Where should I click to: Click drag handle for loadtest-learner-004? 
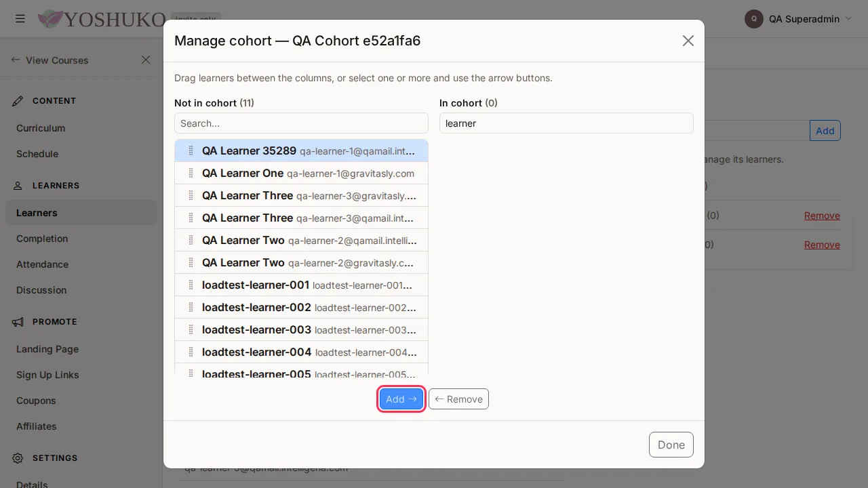[x=191, y=352]
